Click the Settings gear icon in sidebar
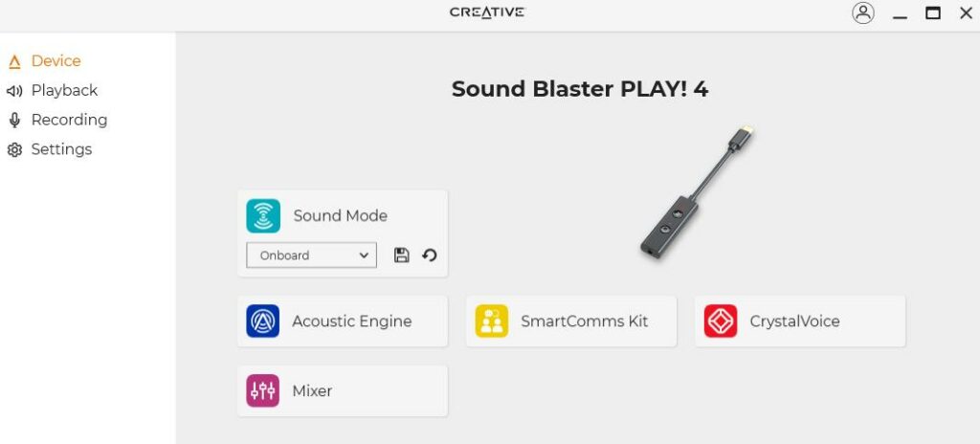The width and height of the screenshot is (980, 444). tap(14, 149)
